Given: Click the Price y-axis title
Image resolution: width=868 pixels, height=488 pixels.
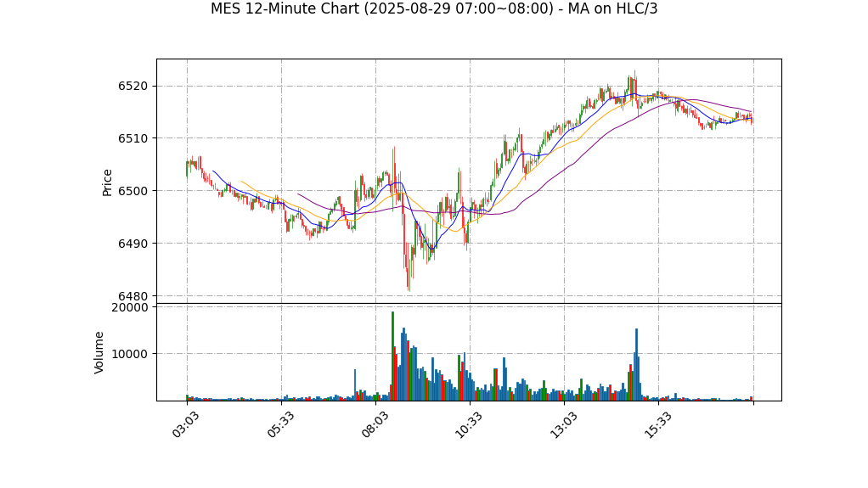Looking at the screenshot, I should tap(107, 182).
